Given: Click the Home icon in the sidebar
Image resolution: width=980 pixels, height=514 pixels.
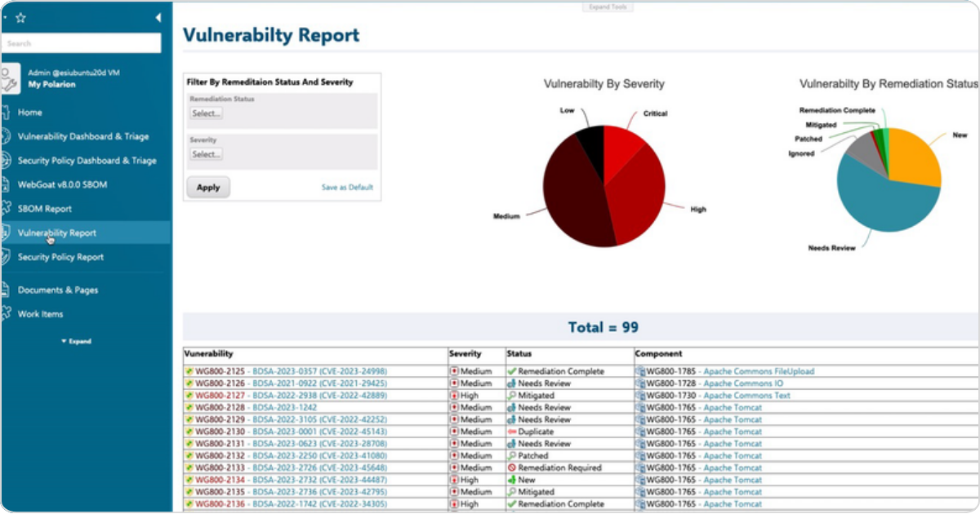Looking at the screenshot, I should click(x=6, y=113).
